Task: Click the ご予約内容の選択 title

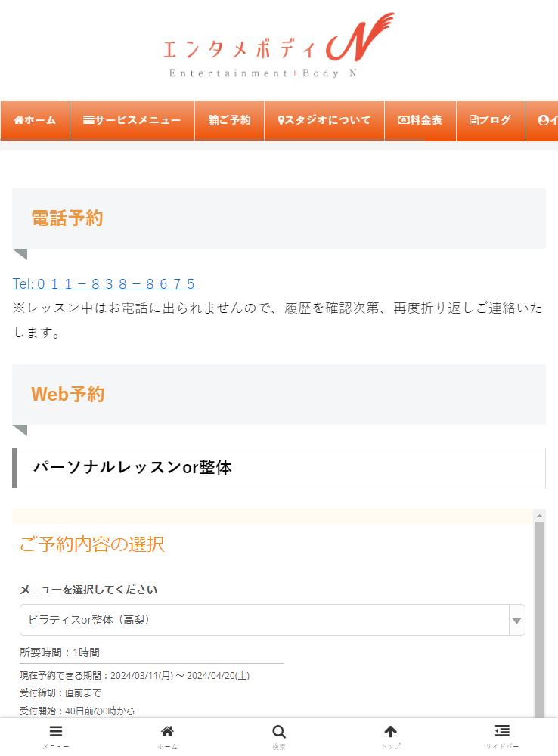Action: click(92, 544)
